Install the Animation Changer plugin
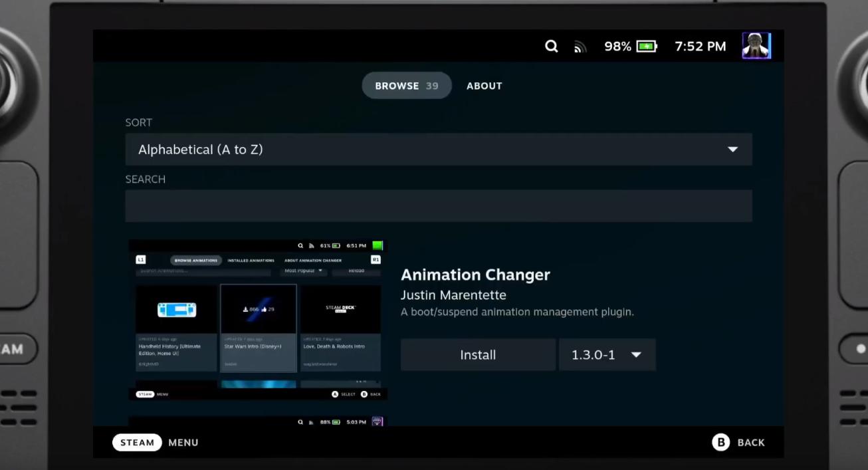Image resolution: width=868 pixels, height=470 pixels. click(x=478, y=355)
